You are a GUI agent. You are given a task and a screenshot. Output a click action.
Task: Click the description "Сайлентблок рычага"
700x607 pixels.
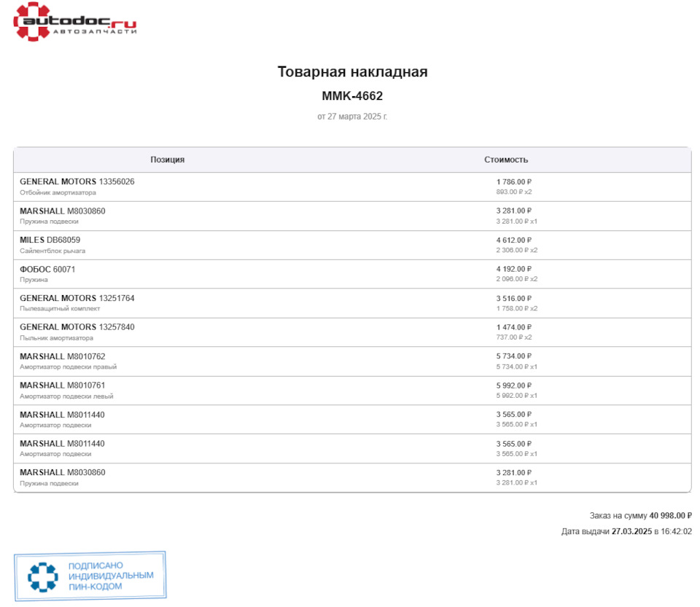pyautogui.click(x=52, y=251)
